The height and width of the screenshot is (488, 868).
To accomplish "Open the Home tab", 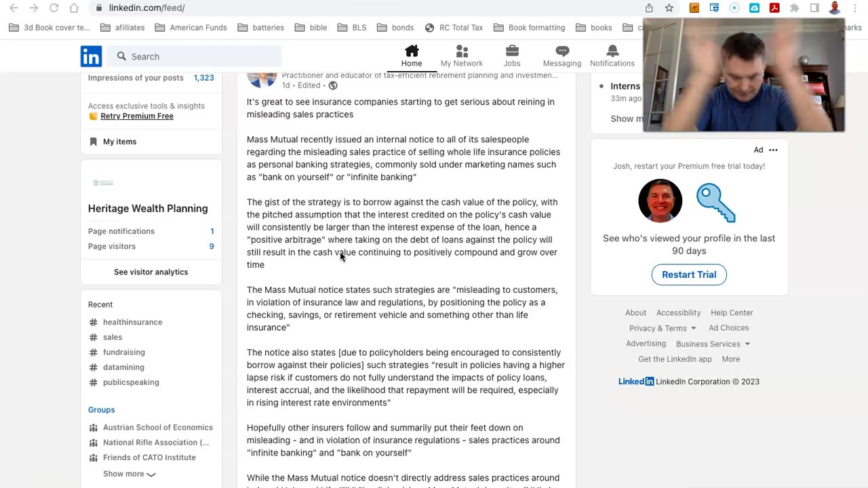I will coord(411,56).
